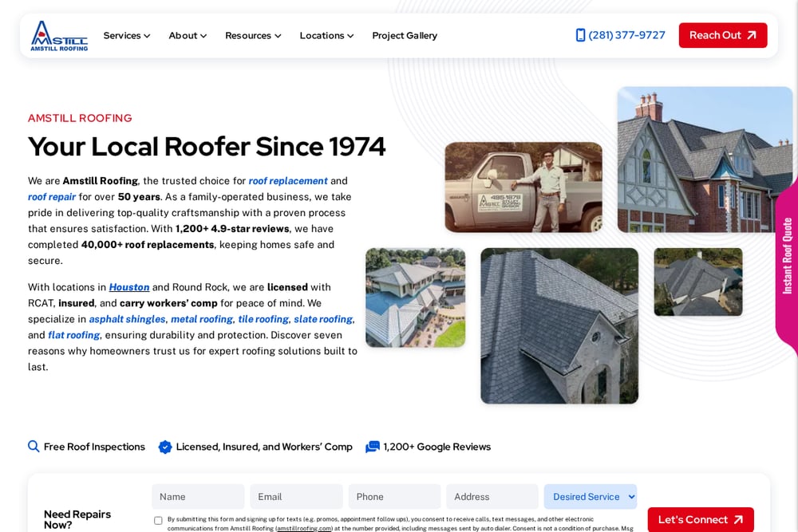Click the red 'AMSTILL ROOFING' eyebrow text
The height and width of the screenshot is (532, 798).
coord(80,118)
